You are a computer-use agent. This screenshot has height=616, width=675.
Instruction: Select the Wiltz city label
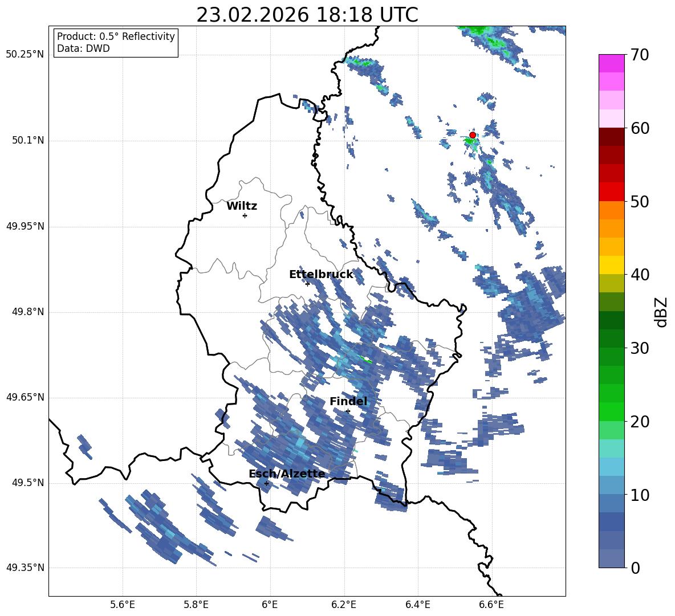(242, 206)
